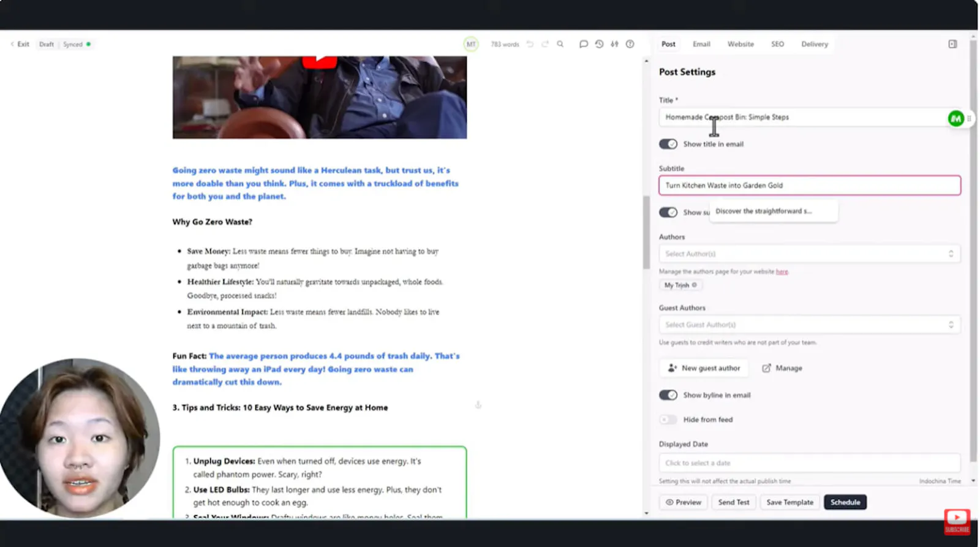Click the editor vertical scrollbar thumb
980x547 pixels.
[646, 233]
